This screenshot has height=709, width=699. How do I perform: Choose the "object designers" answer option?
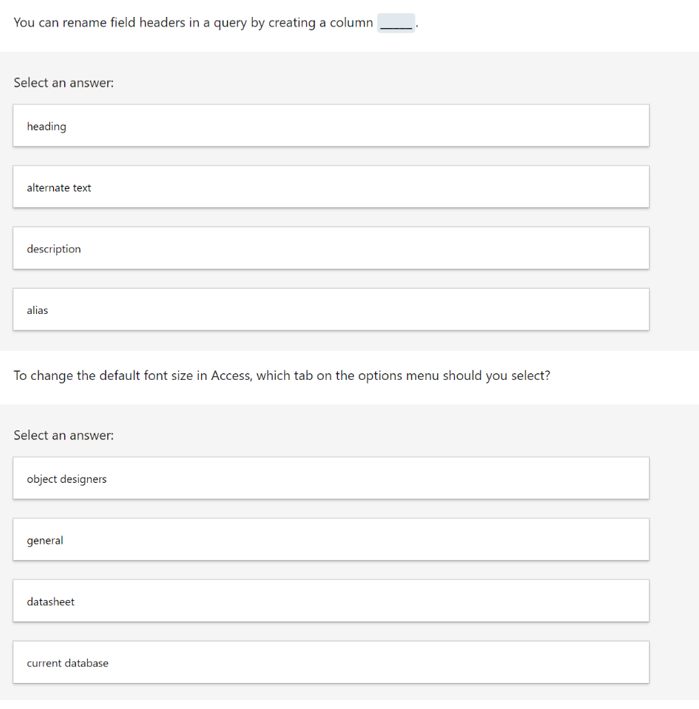point(331,478)
